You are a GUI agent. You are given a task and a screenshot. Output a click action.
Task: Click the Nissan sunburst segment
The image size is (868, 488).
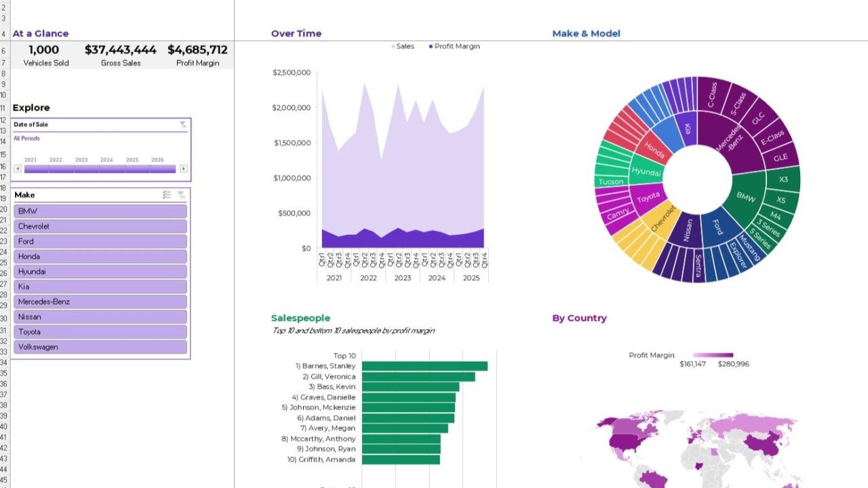688,231
